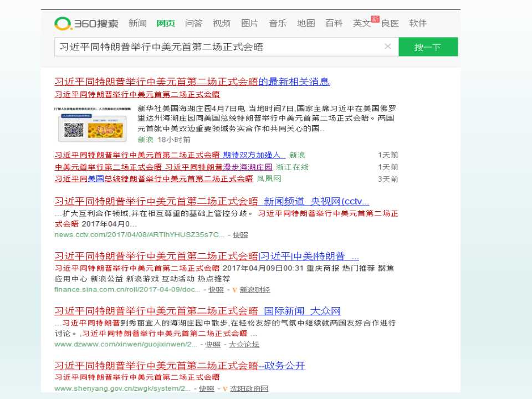Open the 新闻 tab

(x=137, y=23)
